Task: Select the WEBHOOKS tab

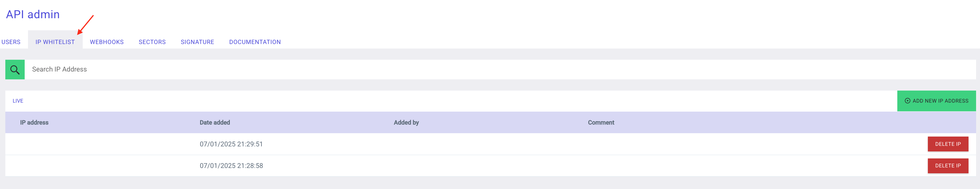Action: (107, 42)
